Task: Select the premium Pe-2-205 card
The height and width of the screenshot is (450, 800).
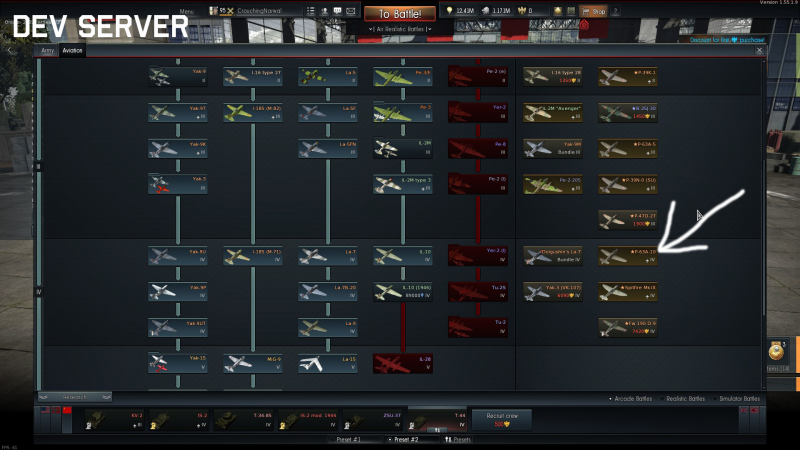Action: pos(553,184)
